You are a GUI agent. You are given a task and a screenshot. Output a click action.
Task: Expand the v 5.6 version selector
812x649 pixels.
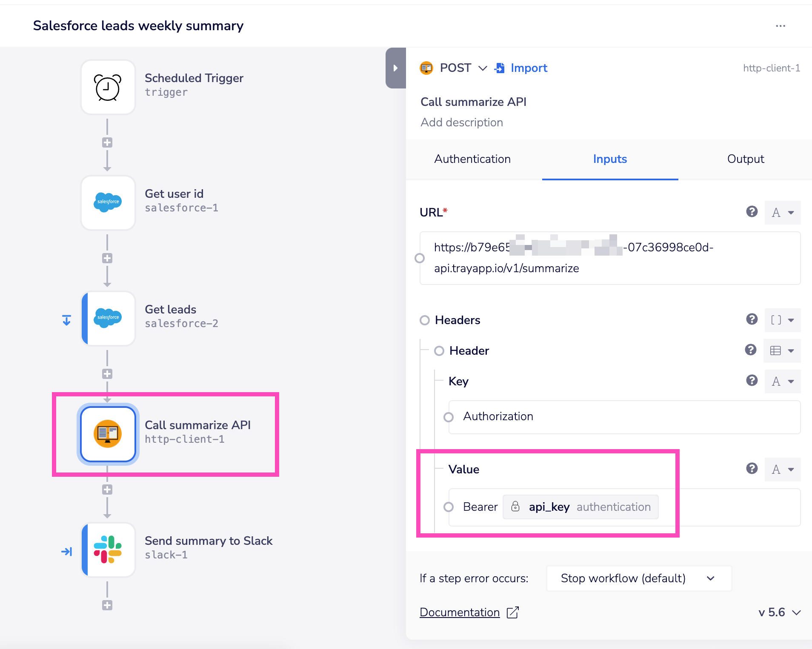pyautogui.click(x=779, y=612)
